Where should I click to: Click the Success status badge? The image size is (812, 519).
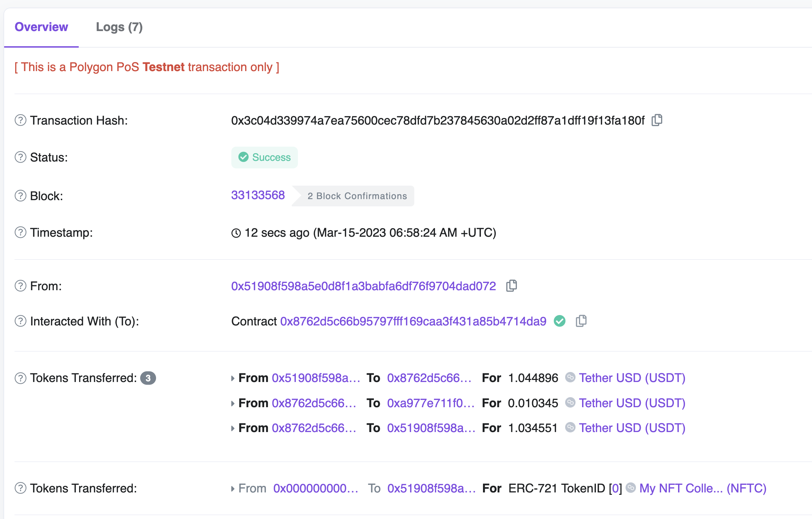point(264,157)
